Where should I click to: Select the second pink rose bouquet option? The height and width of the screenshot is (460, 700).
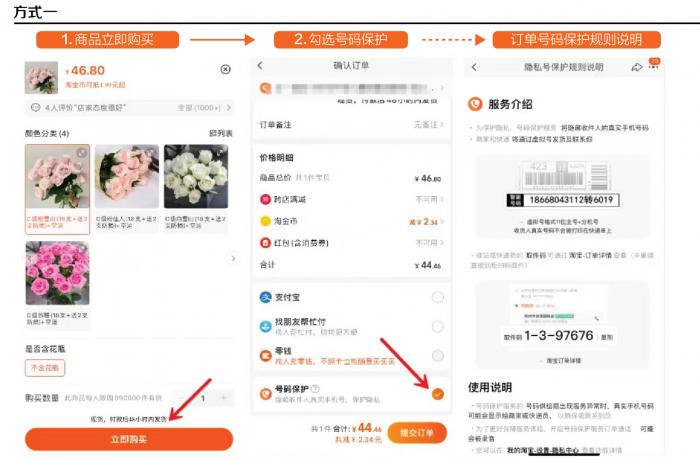pyautogui.click(x=127, y=188)
